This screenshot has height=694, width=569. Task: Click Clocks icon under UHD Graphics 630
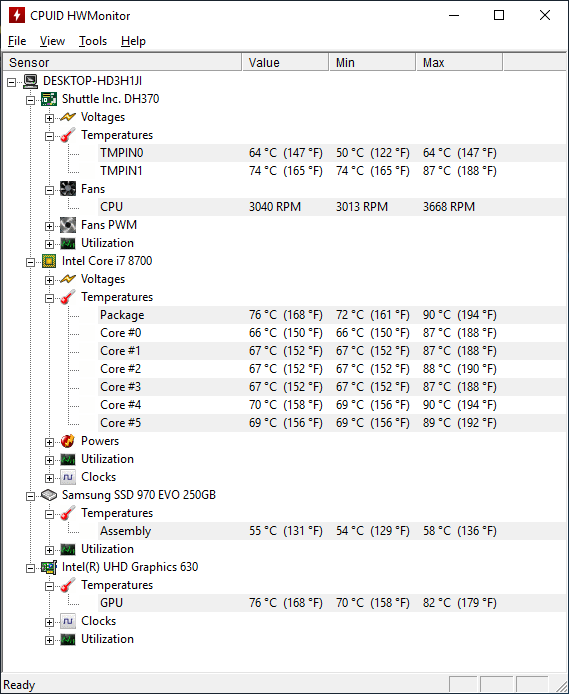pyautogui.click(x=68, y=621)
